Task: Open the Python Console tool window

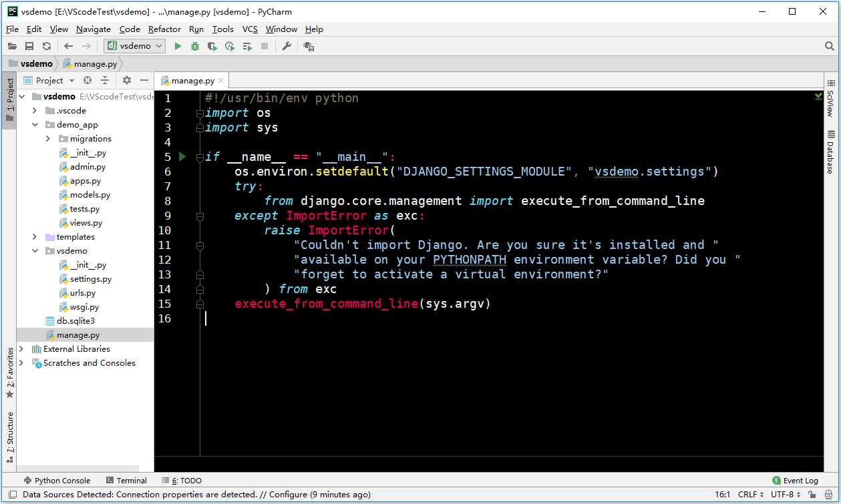Action: 56,480
